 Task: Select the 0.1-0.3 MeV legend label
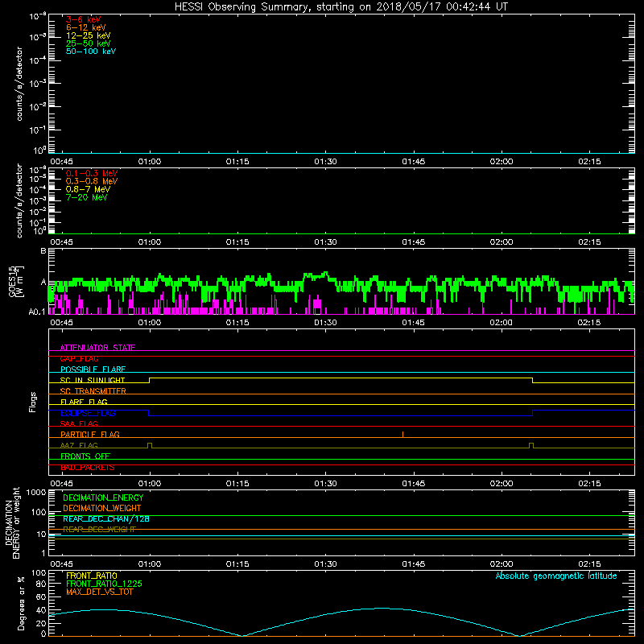point(91,173)
